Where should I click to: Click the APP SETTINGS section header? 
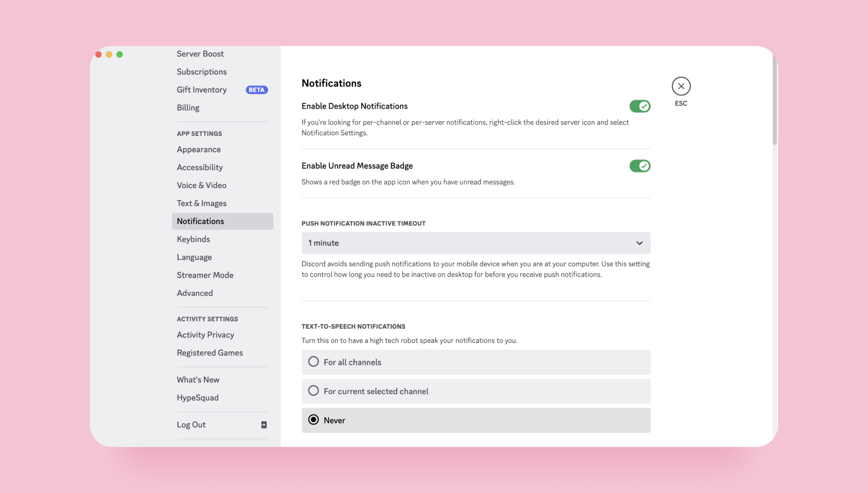pos(199,134)
